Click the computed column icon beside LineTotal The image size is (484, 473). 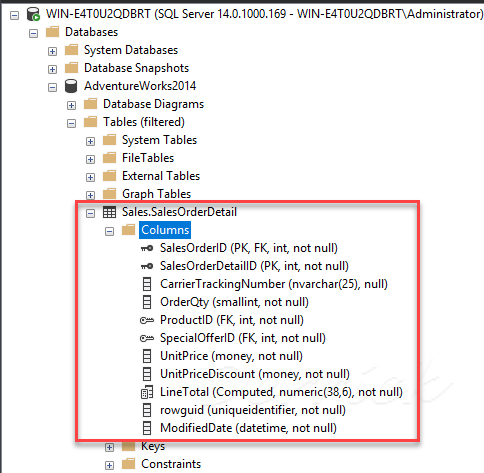coord(147,392)
